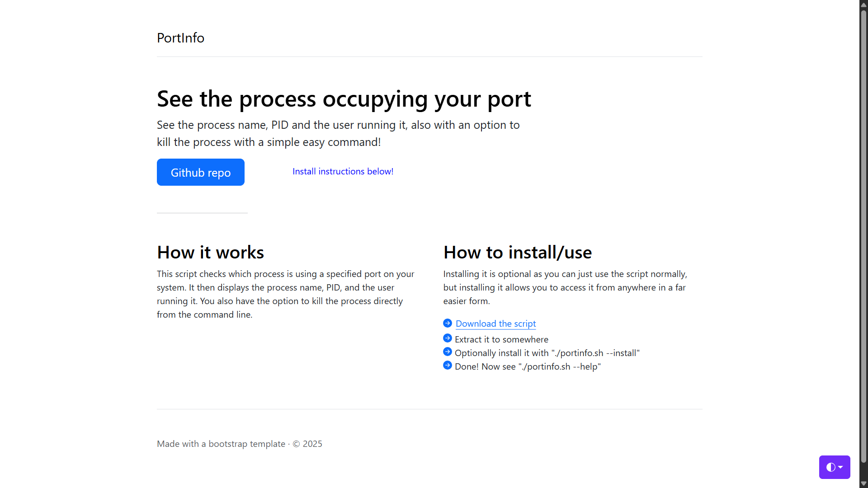
Task: Click the arrow icon beside Extract it to somewhere
Action: [x=448, y=338]
